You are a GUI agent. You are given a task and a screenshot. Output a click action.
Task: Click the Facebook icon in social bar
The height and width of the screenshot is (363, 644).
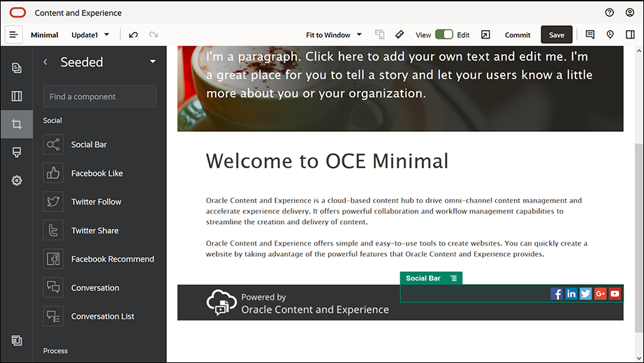557,294
